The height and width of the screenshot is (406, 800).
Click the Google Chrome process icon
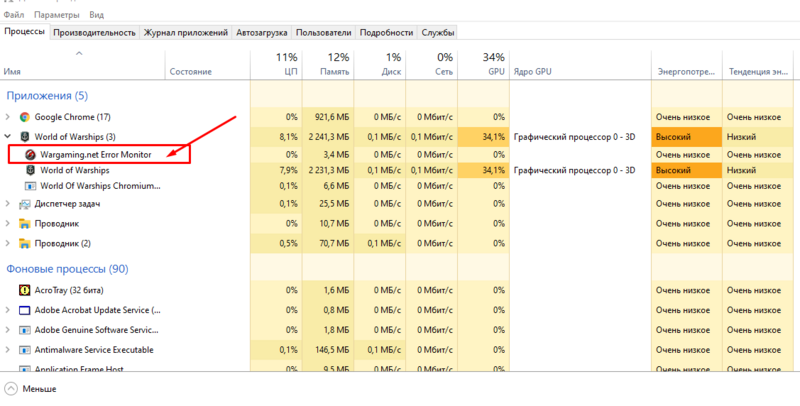pos(24,117)
